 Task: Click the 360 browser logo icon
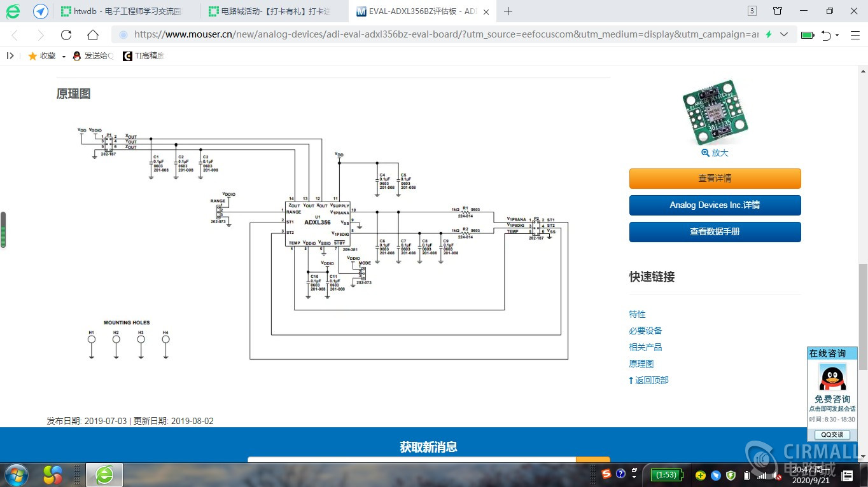(13, 11)
